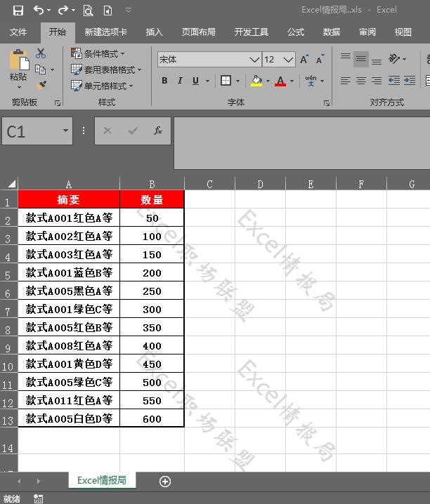This screenshot has height=504, width=430.
Task: Expand the font size dropdown showing 12
Action: 279,60
